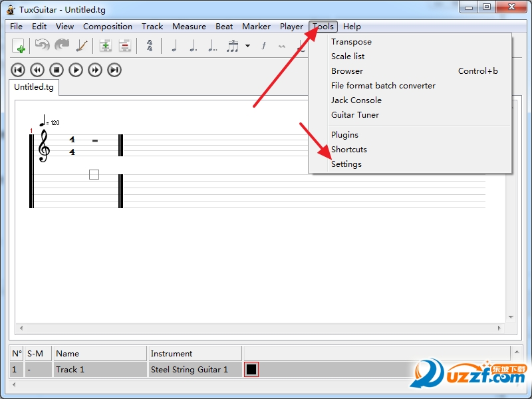The image size is (532, 399).
Task: Click score horizontal scrollbar left arrow
Action: coord(21,328)
